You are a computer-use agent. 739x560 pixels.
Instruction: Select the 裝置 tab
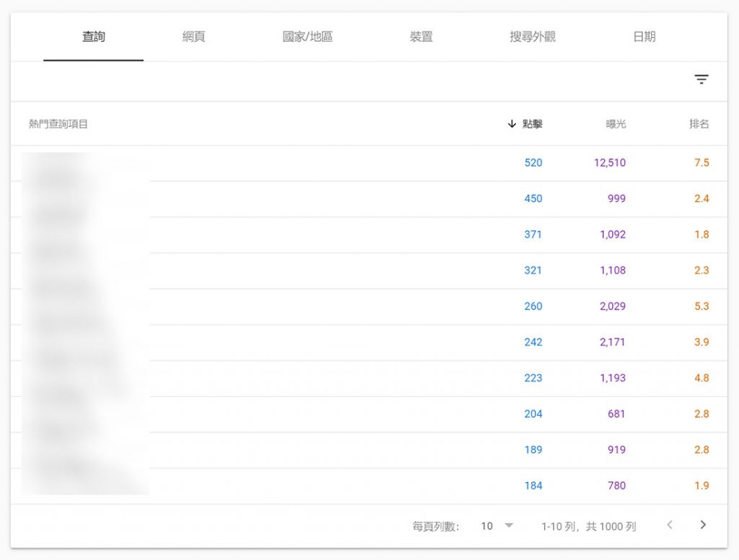tap(421, 37)
